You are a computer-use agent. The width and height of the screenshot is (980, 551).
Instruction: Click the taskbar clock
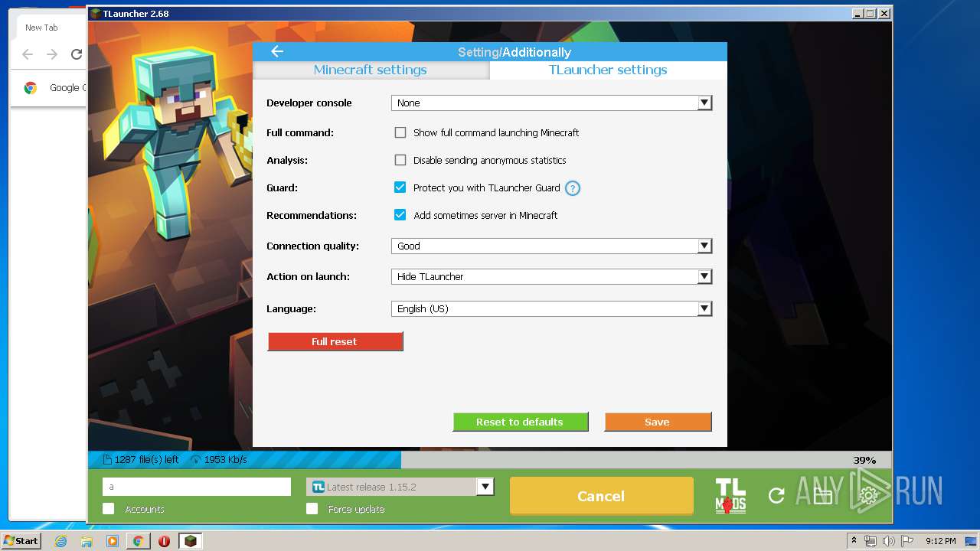click(x=940, y=541)
